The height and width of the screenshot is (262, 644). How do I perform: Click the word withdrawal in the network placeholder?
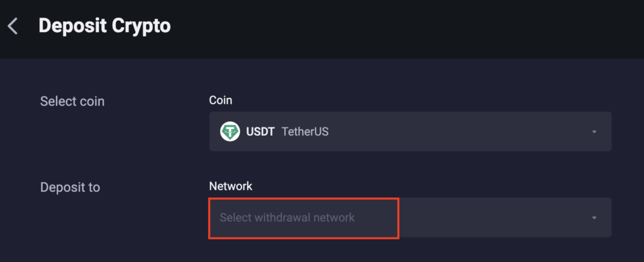(282, 217)
